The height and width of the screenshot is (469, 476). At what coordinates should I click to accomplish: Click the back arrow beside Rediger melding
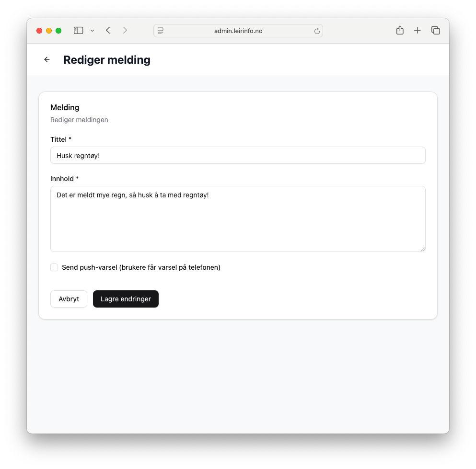(x=47, y=59)
